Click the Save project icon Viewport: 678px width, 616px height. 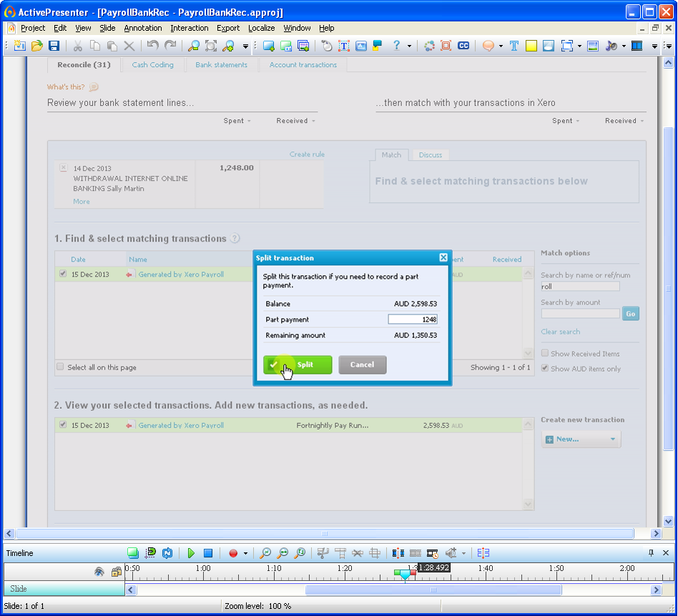click(x=54, y=46)
